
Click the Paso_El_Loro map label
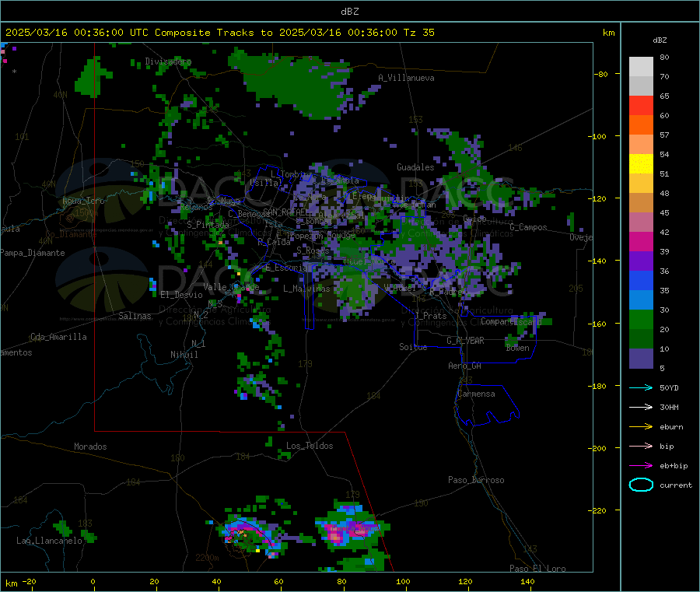point(537,569)
